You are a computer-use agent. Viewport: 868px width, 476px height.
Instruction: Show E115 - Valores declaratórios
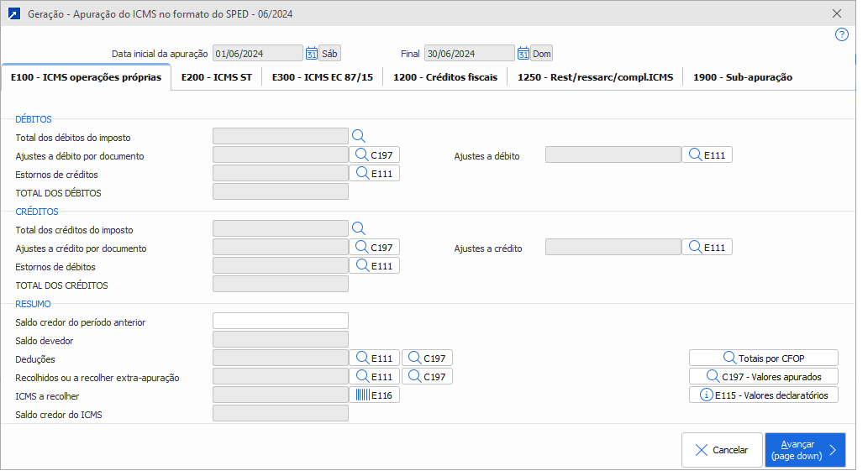coord(763,395)
